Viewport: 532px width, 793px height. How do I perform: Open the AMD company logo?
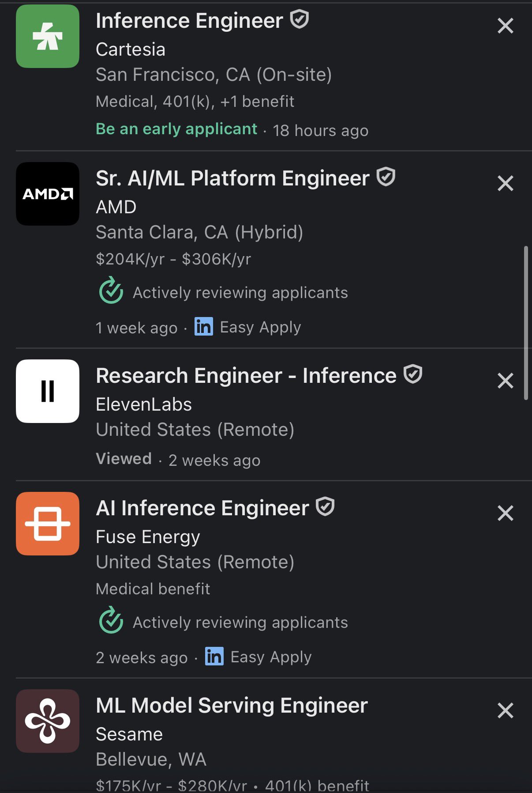click(x=48, y=194)
